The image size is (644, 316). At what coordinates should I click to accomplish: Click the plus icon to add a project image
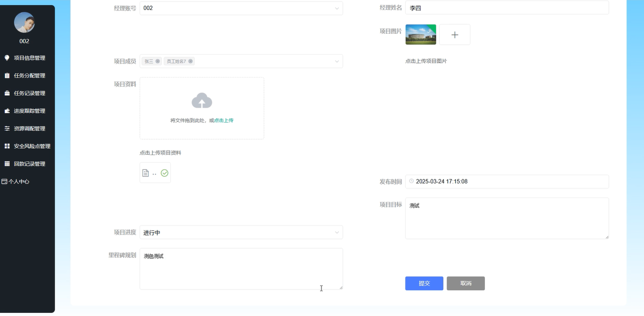[454, 34]
